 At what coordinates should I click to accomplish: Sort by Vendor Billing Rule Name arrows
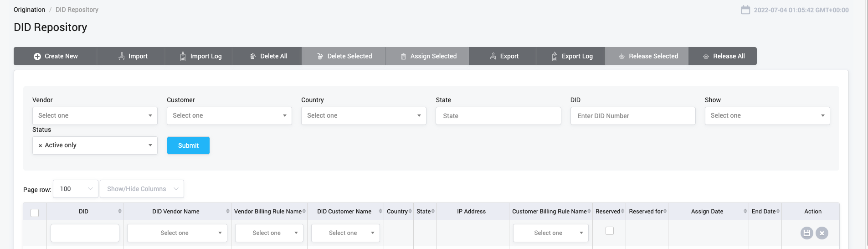coord(304,211)
